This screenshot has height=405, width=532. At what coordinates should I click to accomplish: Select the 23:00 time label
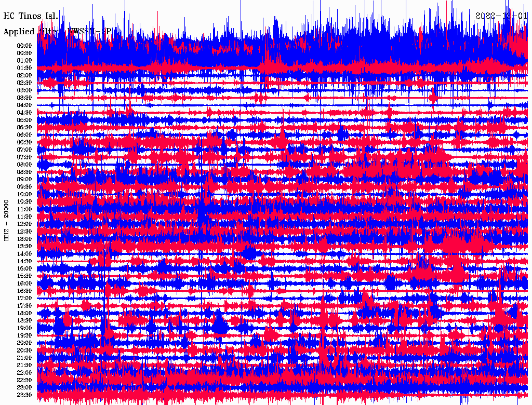pos(24,388)
